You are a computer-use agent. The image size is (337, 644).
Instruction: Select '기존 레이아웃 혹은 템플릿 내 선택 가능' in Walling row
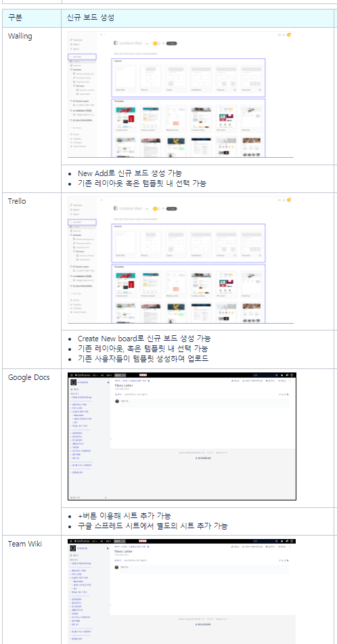[141, 184]
